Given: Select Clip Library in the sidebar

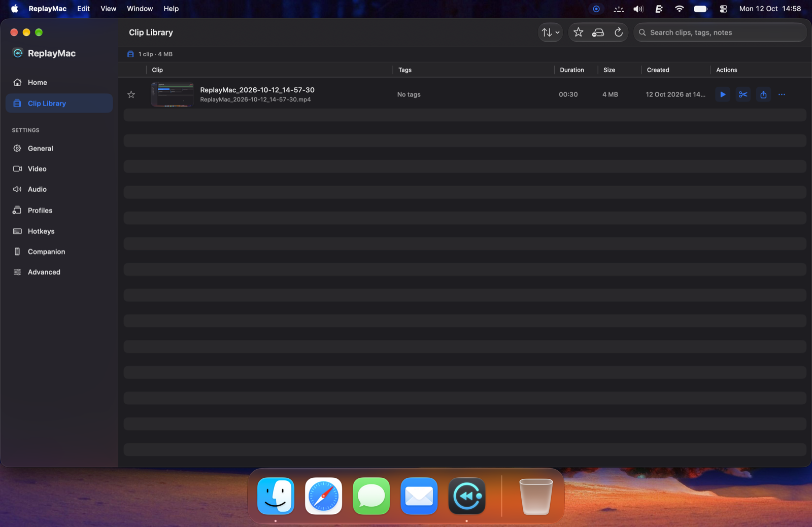Looking at the screenshot, I should tap(59, 103).
